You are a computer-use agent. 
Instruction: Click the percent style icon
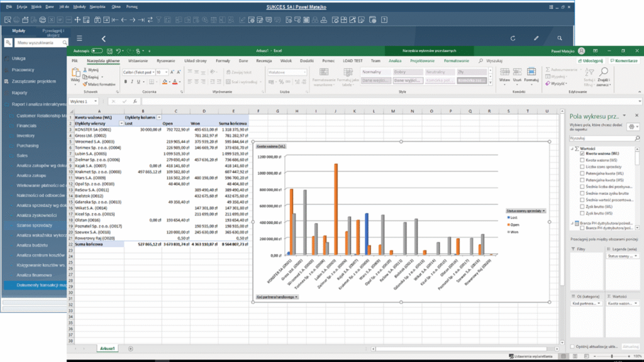(x=281, y=82)
